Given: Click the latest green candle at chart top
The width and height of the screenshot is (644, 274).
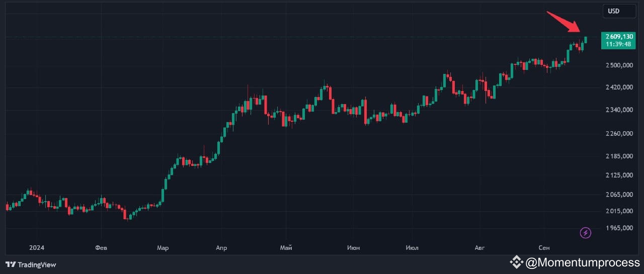Looking at the screenshot, I should [586, 39].
